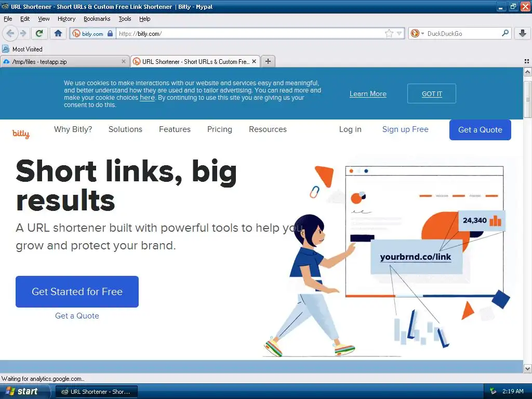The width and height of the screenshot is (532, 399).
Task: Switch to the /tmp/files - testapp.zip tab
Action: point(65,61)
